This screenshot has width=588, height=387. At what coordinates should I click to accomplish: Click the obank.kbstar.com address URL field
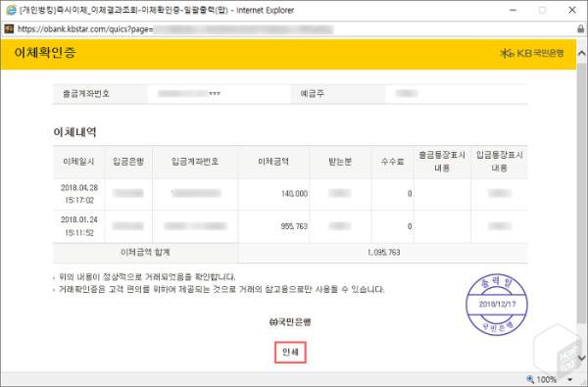(174, 29)
